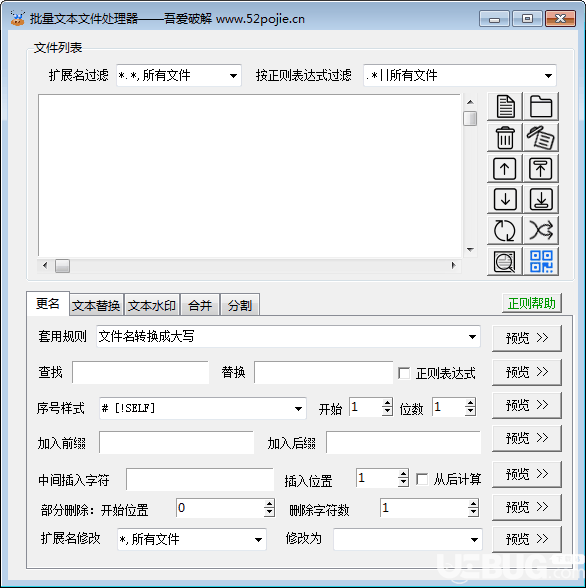The image size is (586, 588).
Task: Increase the 插入位置 spinner value
Action: pos(403,474)
